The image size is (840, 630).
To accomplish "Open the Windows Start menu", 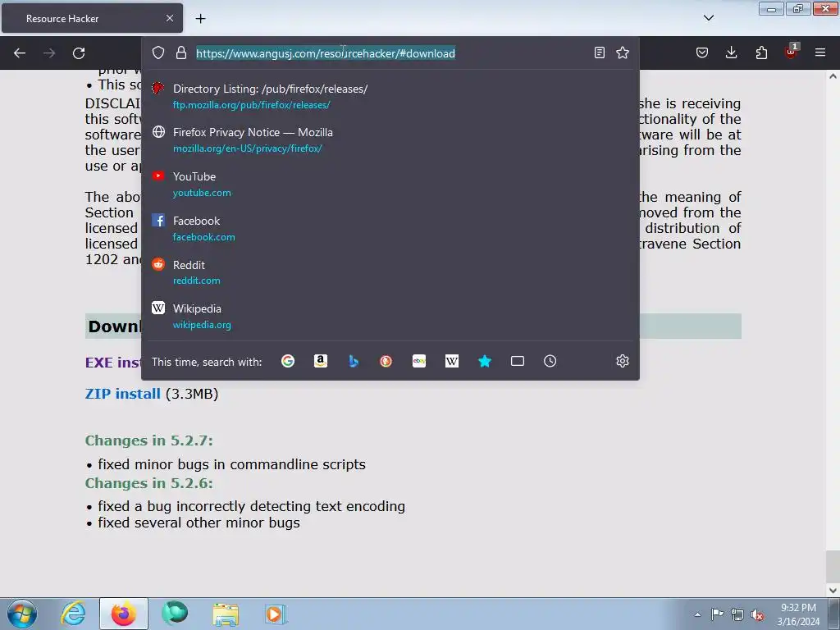I will pyautogui.click(x=21, y=614).
